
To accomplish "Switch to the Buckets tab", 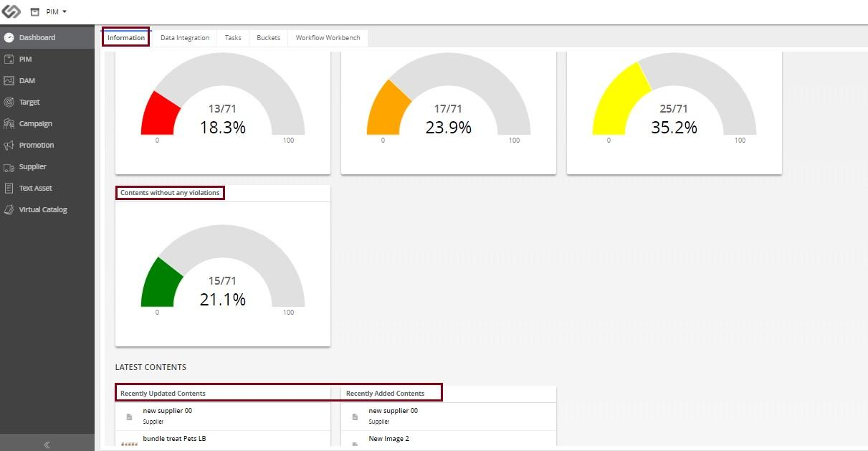I will (x=268, y=38).
